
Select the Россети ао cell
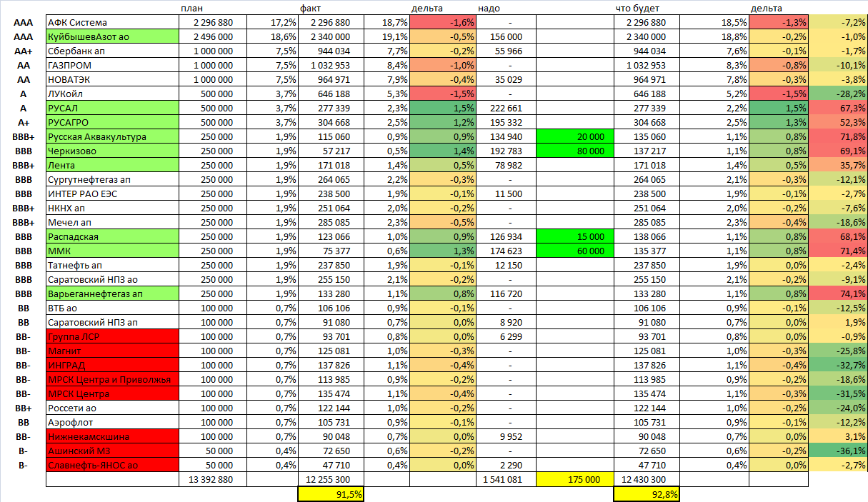pyautogui.click(x=111, y=408)
